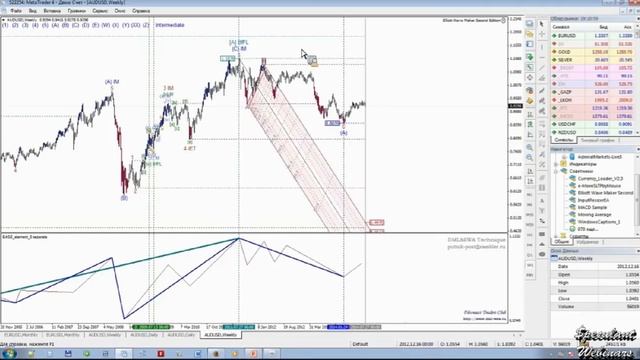Select the arrow cursor tool
Viewport: 640px width, 360px height.
(542, 24)
